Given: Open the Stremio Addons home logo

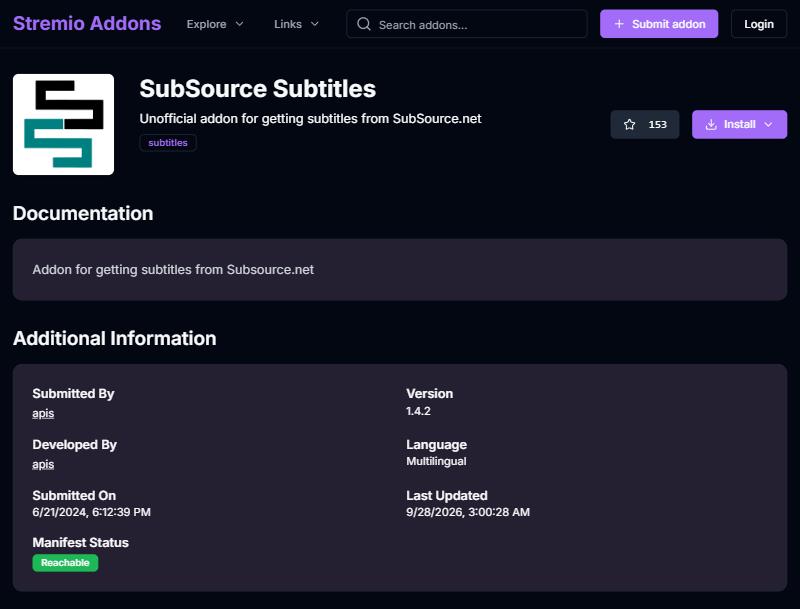Looking at the screenshot, I should click(87, 23).
